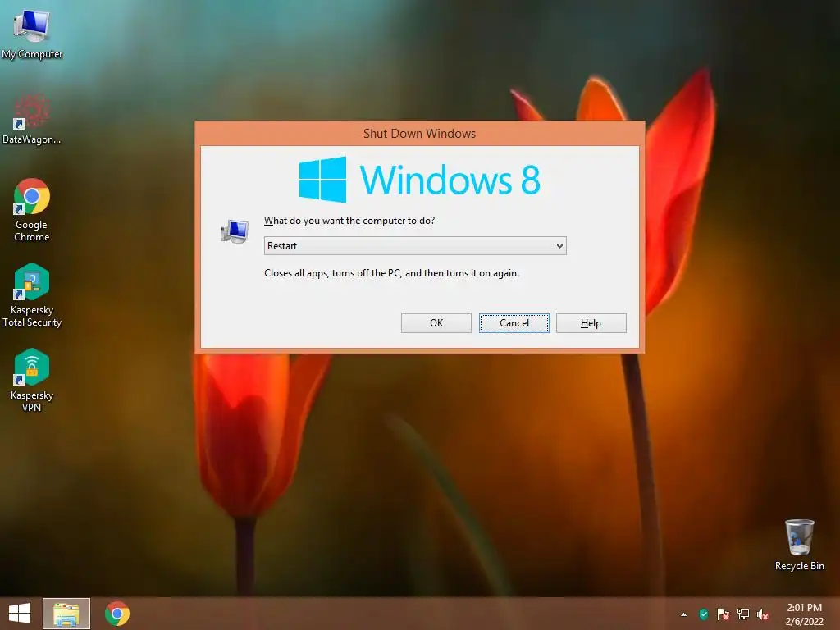Click 'What do you want the computer to do?' label
Image resolution: width=840 pixels, height=630 pixels.
pyautogui.click(x=349, y=221)
